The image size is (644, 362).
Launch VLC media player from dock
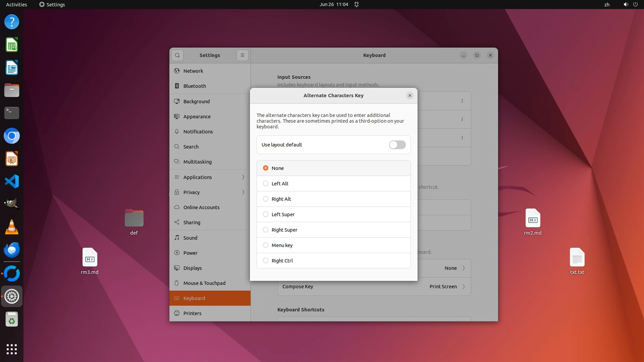[12, 227]
